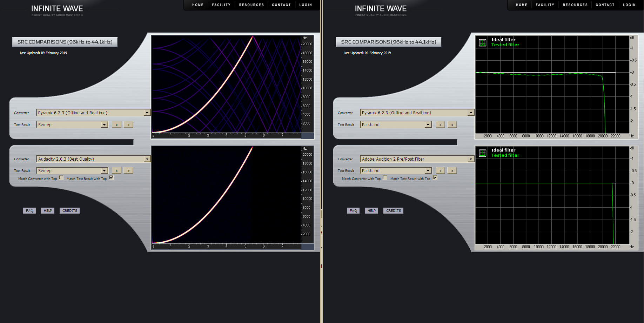Go to HOME in right window nav

522,5
